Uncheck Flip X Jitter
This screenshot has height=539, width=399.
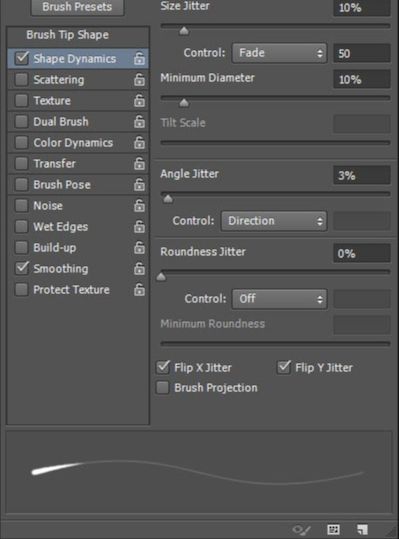pos(163,367)
